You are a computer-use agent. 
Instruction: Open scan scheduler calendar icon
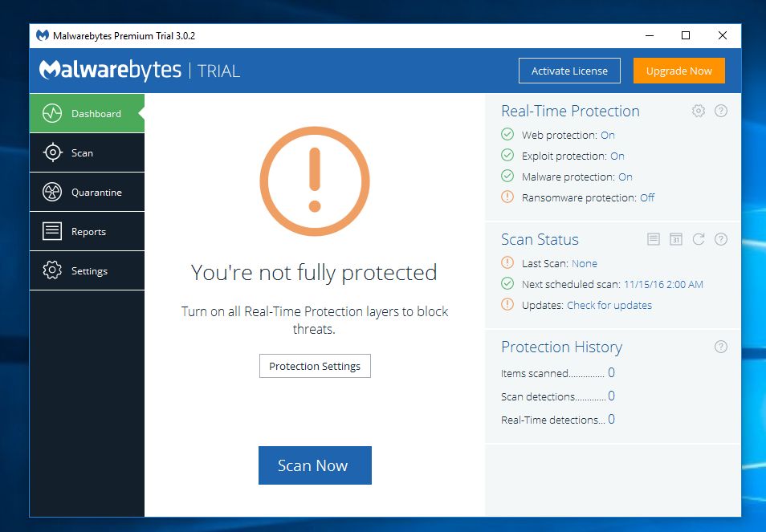(x=676, y=239)
